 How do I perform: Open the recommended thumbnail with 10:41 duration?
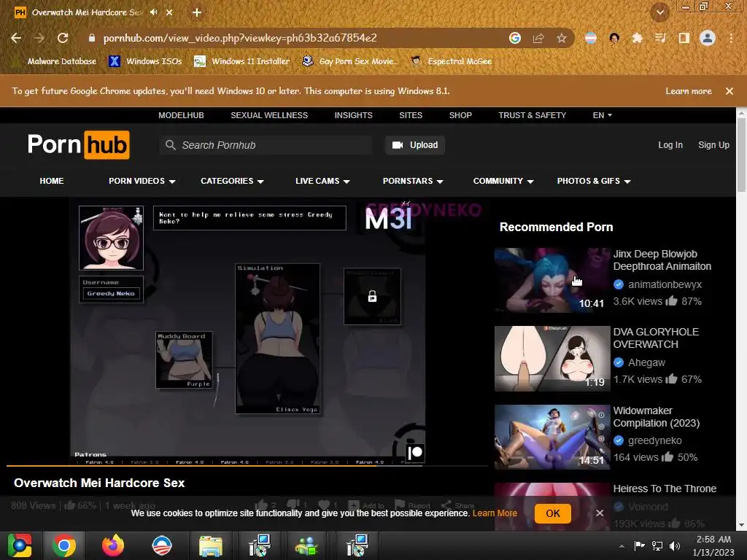552,280
